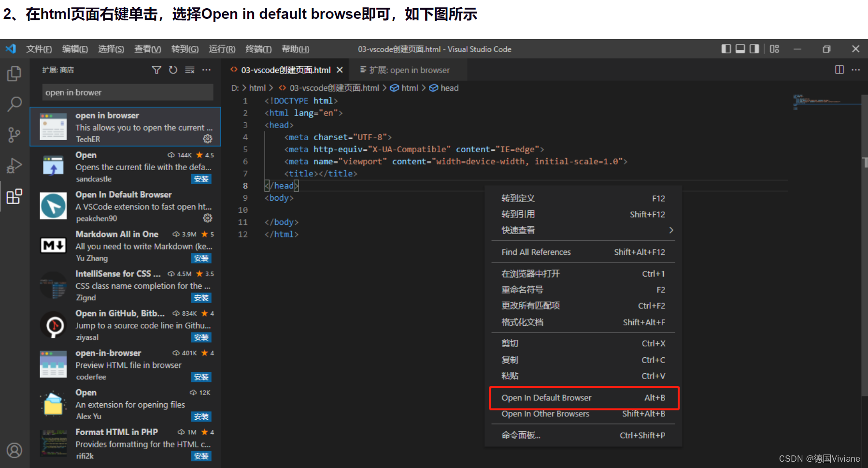
Task: Choose 在浏览器中打开 menu entry
Action: [x=583, y=274]
